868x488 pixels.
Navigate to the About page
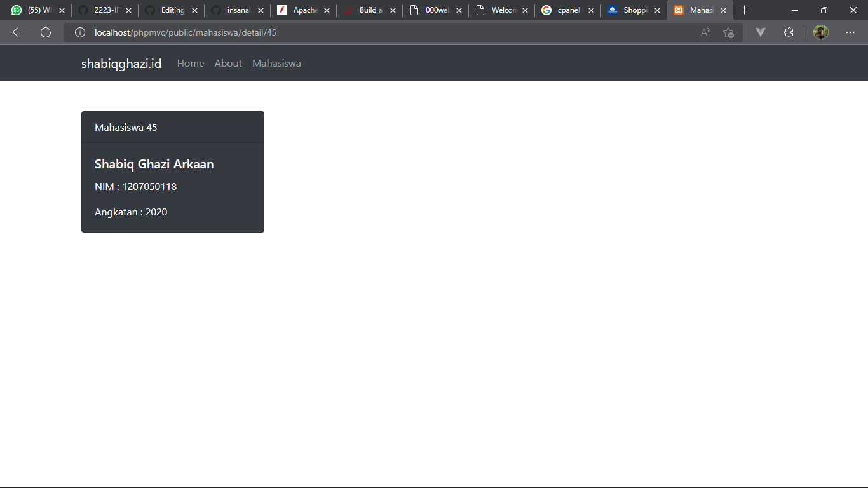point(228,63)
